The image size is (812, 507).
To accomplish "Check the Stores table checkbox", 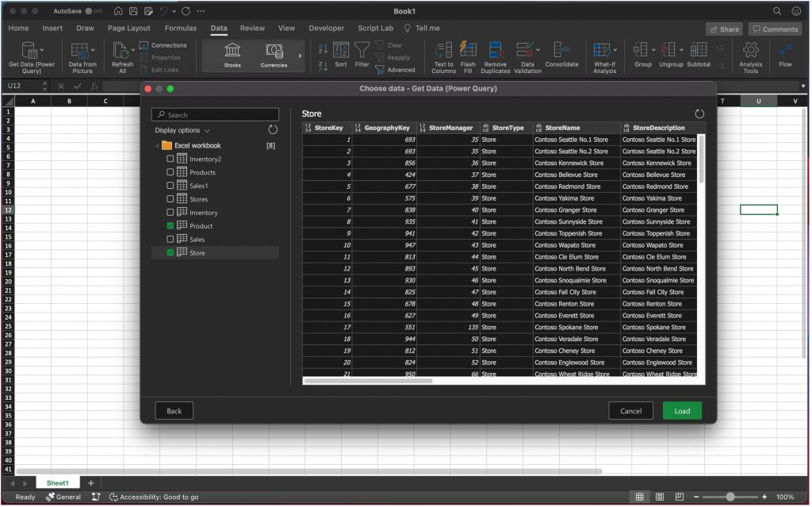I will pyautogui.click(x=170, y=199).
